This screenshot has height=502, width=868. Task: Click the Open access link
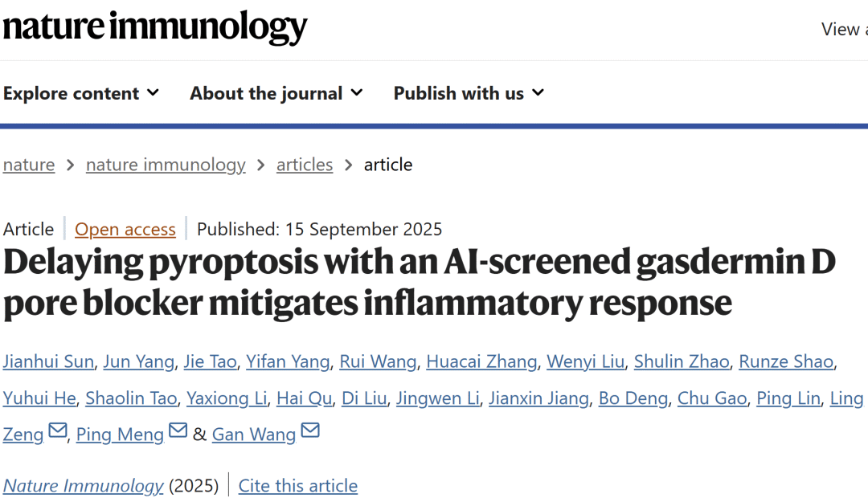point(125,229)
